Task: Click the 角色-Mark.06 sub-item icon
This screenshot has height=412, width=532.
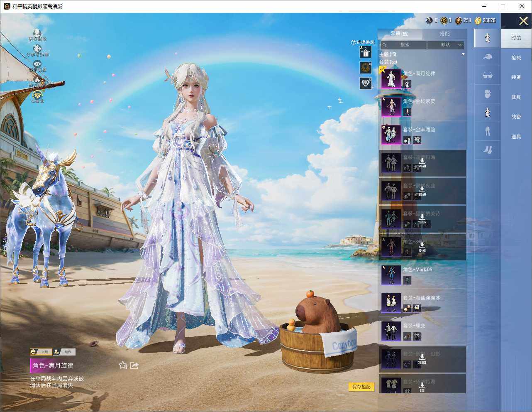Action: tap(407, 280)
